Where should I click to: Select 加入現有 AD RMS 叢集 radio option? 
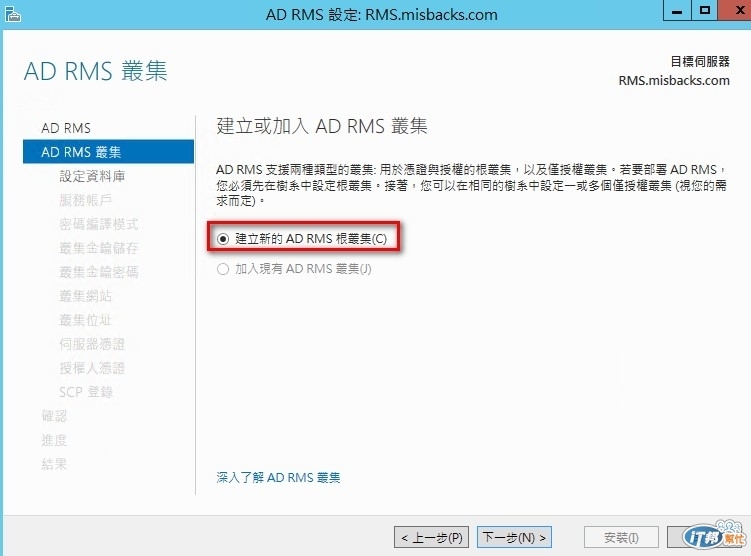coord(294,269)
